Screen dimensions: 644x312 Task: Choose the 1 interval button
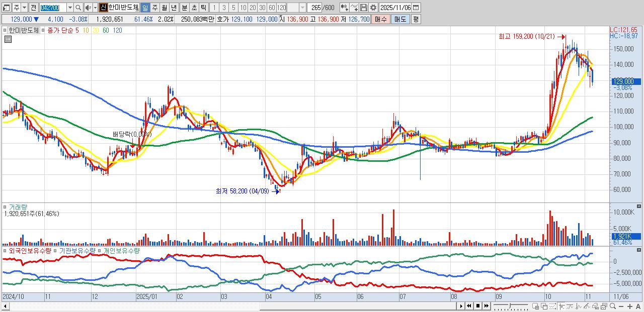pos(214,8)
